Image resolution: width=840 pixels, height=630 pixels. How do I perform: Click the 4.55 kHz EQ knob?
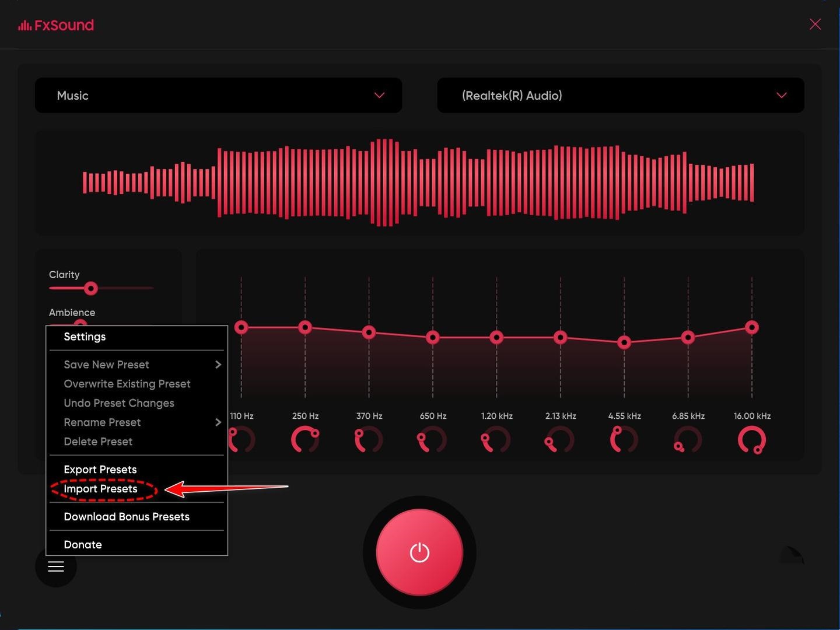coord(624,440)
